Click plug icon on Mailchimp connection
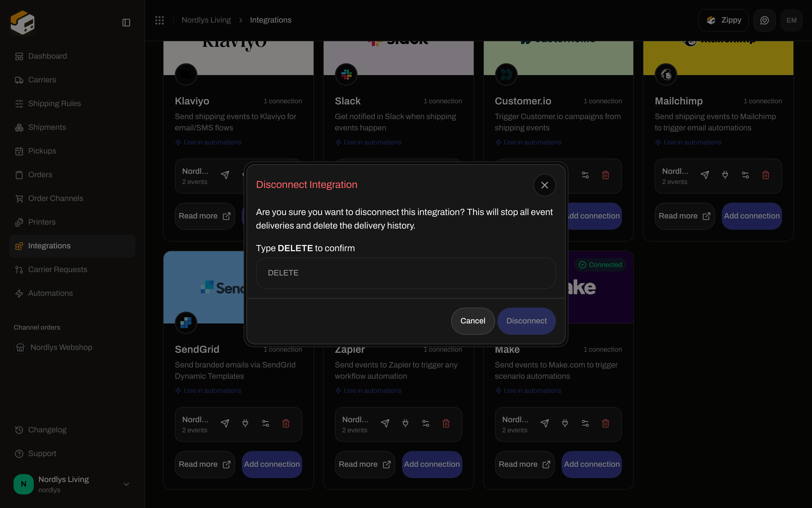 (x=725, y=175)
